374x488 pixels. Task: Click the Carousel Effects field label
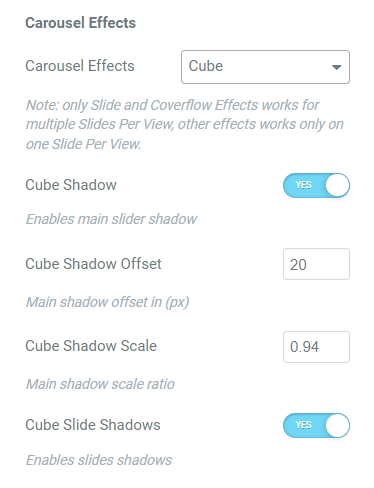[x=80, y=66]
